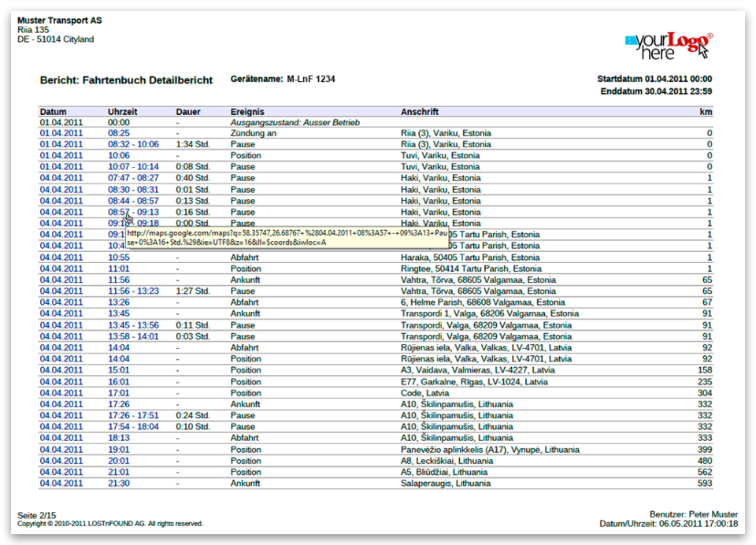Screen dimensions: 756x545
Task: Click the 08:57 - 09:13 time link
Action: tap(133, 212)
